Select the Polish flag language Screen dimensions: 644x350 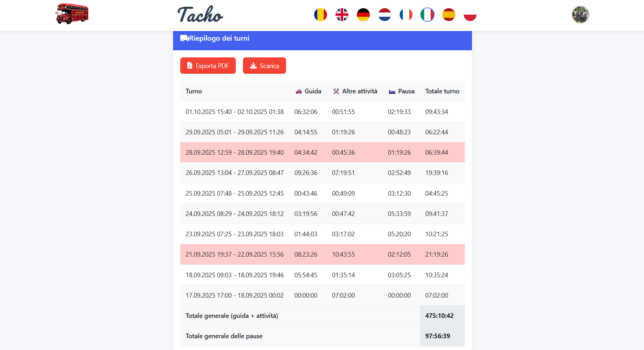(x=470, y=15)
